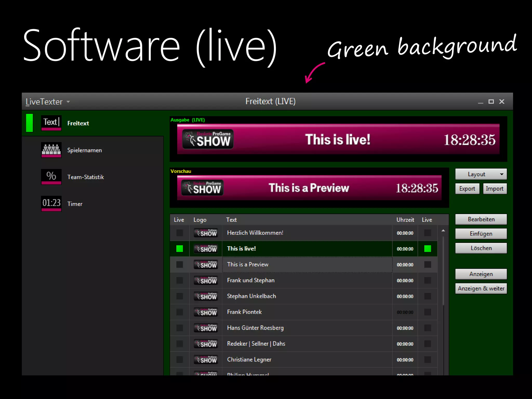Toggle right Live box for Hans Günter Roesberg

428,328
